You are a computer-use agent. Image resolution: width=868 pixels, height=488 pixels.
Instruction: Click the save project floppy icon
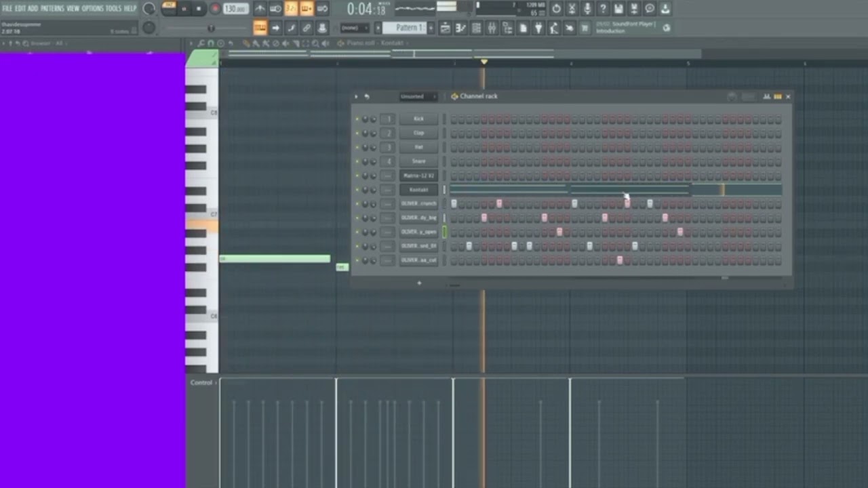[618, 8]
